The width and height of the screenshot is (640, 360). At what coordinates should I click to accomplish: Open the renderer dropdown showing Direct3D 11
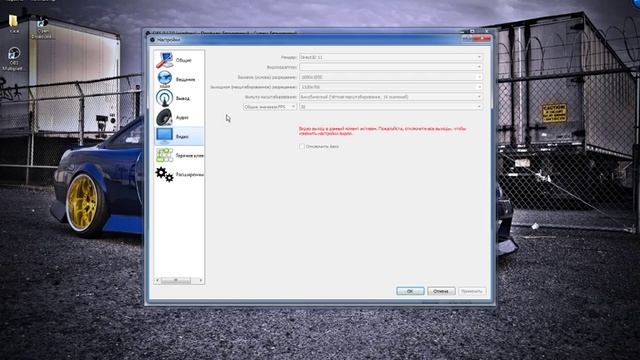point(391,57)
